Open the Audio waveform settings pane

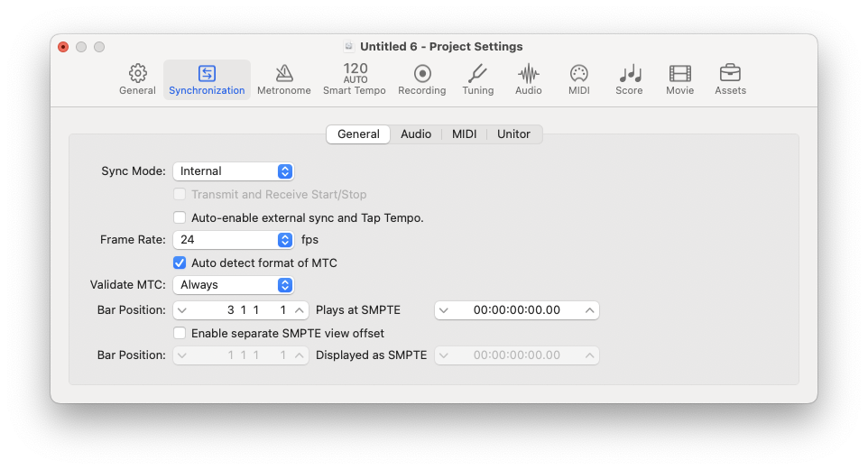coord(528,79)
